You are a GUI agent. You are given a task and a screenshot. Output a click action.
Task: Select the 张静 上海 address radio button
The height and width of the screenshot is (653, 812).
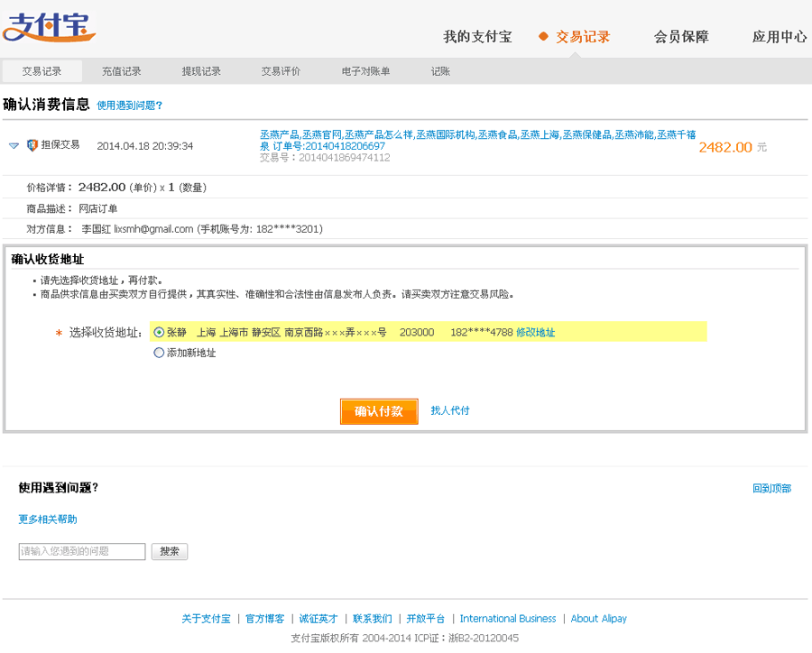point(159,333)
